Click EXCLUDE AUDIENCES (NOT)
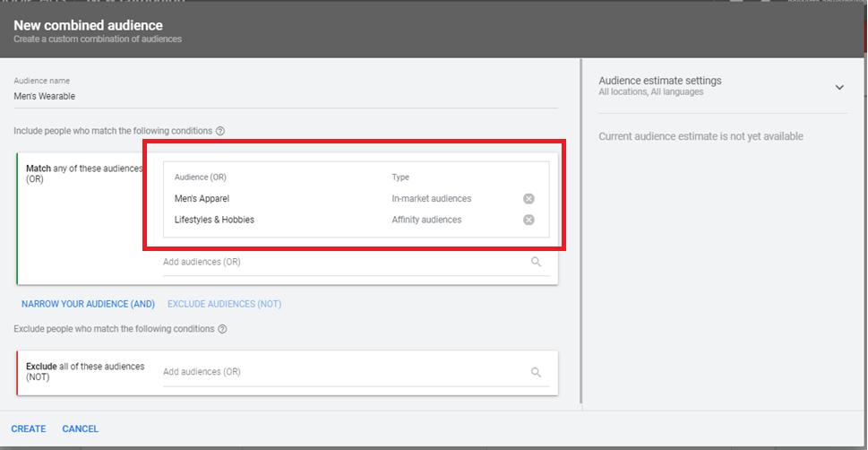This screenshot has width=868, height=450. (x=224, y=304)
